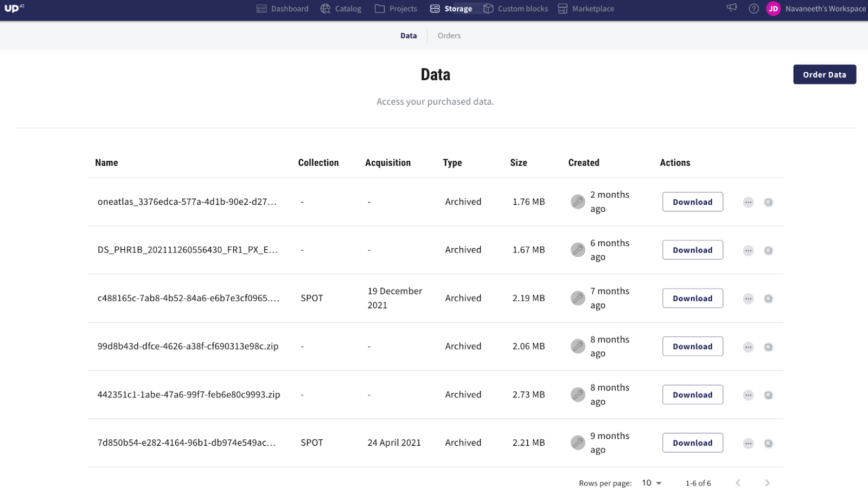
Task: Click acquisition date 19 December 2021
Action: tap(395, 298)
